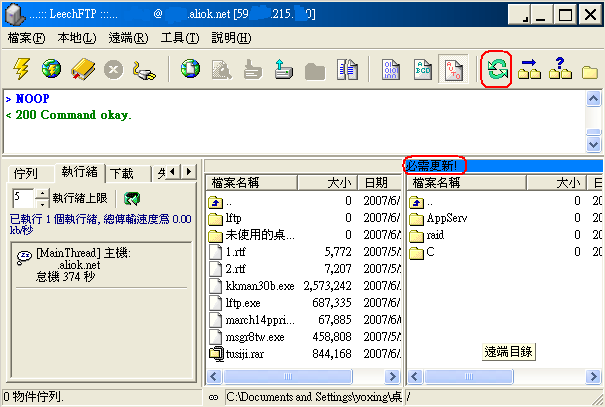605x407 pixels.
Task: Click the folder icon with question mark
Action: (560, 69)
